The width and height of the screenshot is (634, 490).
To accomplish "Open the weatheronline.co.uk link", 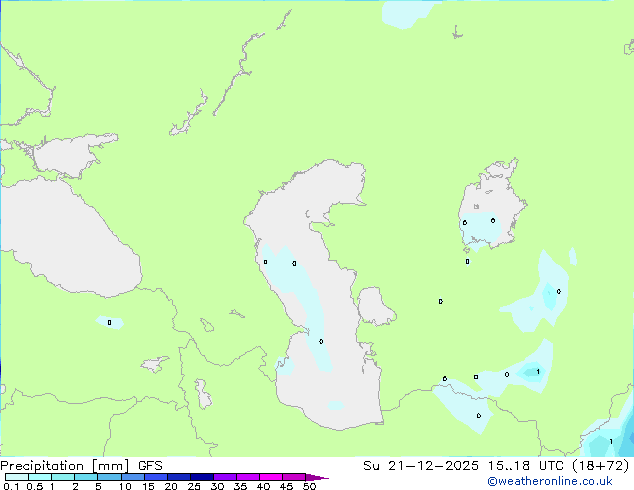I will (550, 481).
